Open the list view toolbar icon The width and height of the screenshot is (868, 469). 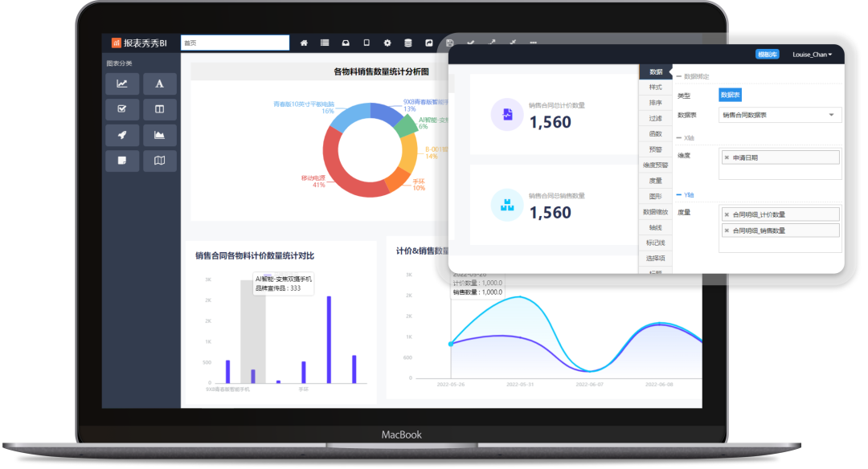325,43
